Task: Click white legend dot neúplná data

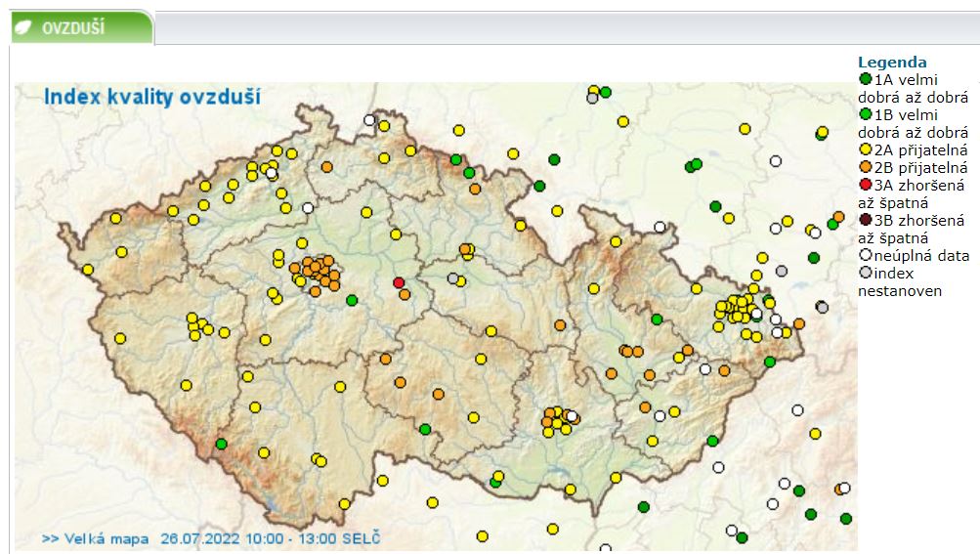Action: (866, 254)
